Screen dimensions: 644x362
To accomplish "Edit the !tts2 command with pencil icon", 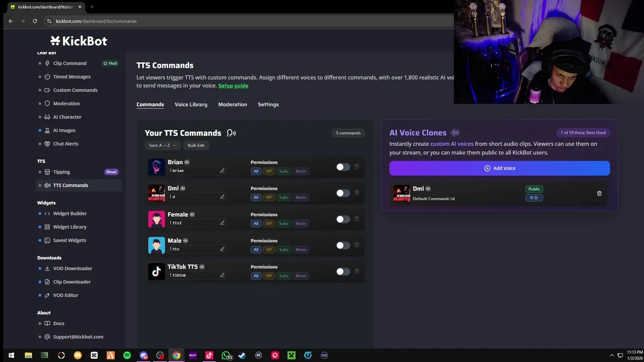I will (222, 223).
